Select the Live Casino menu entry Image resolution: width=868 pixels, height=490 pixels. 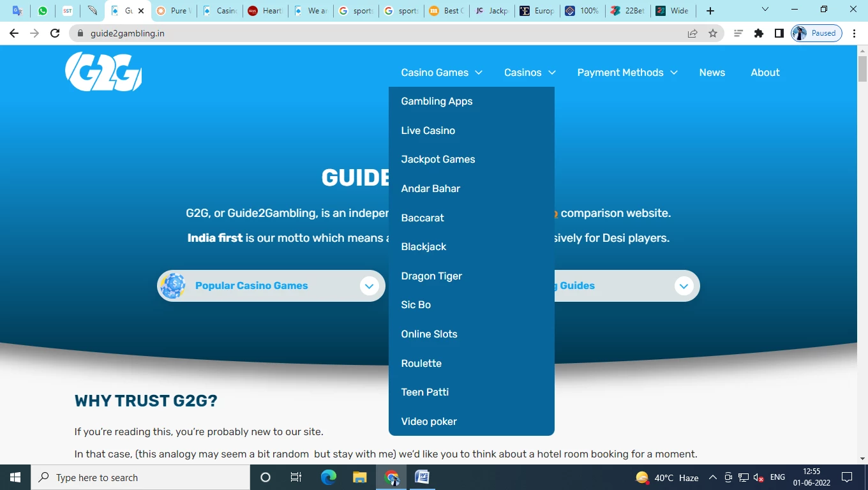point(428,131)
